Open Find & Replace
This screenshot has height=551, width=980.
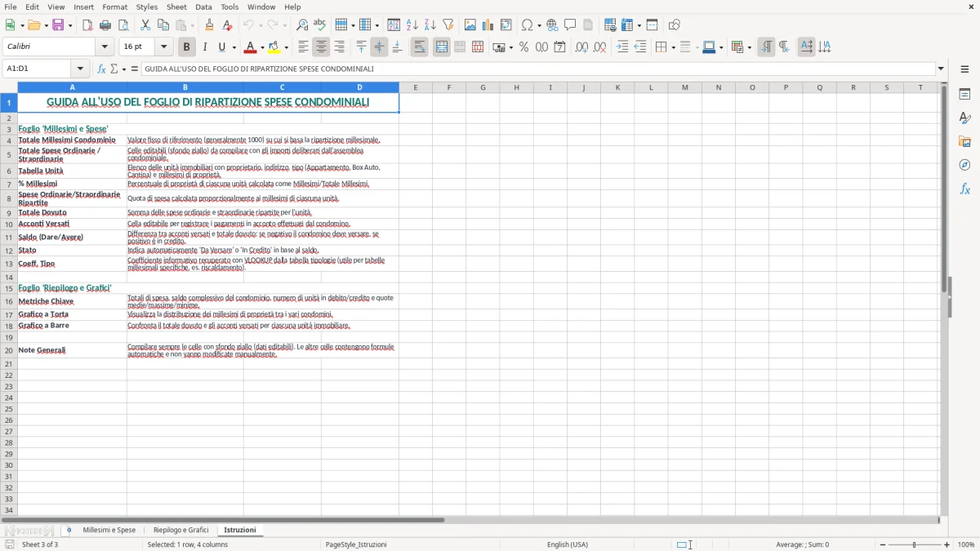302,25
